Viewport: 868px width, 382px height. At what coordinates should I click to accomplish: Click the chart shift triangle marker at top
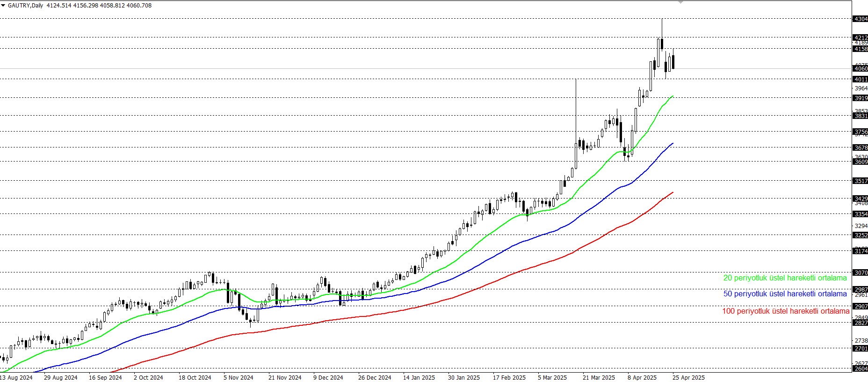click(681, 2)
